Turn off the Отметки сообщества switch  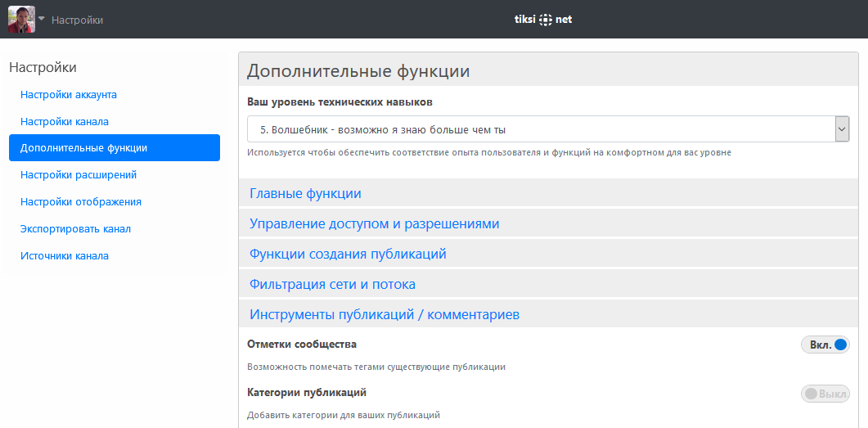coord(825,345)
